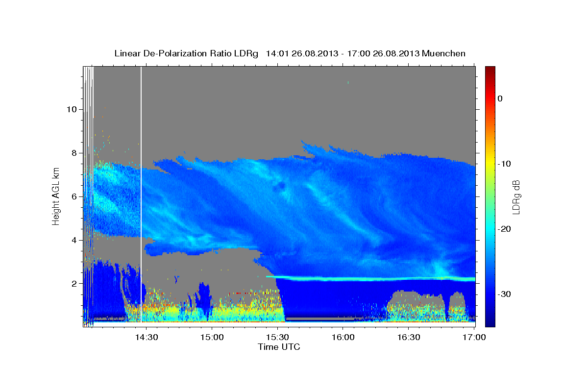Click the colorbar label '-20'
Image resolution: width=588 pixels, height=392 pixels.
click(504, 229)
